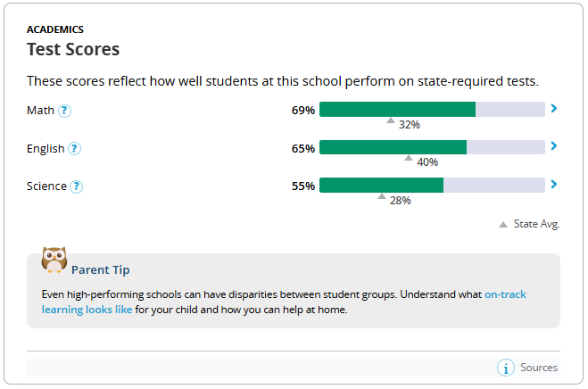Click the green Math score bar

pos(397,110)
